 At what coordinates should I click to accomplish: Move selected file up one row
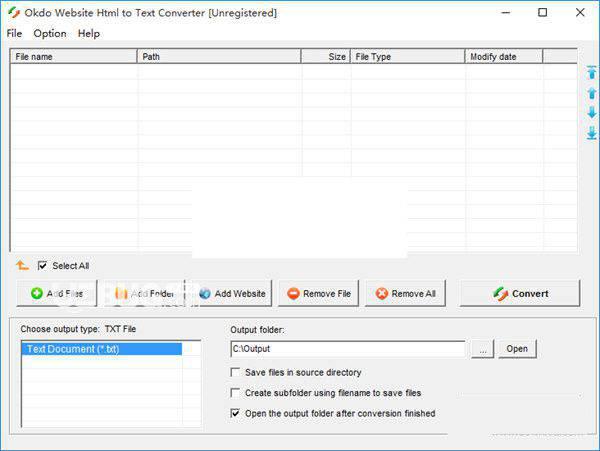[x=592, y=93]
